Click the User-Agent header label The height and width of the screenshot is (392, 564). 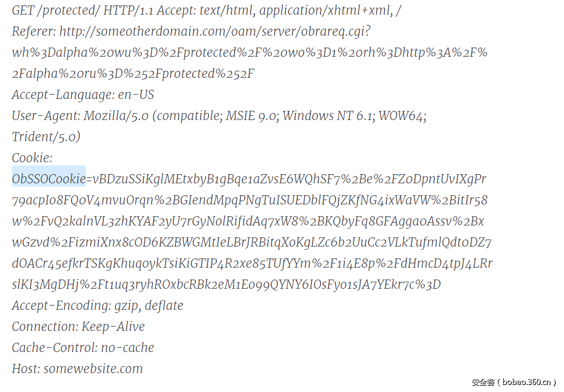(46, 116)
